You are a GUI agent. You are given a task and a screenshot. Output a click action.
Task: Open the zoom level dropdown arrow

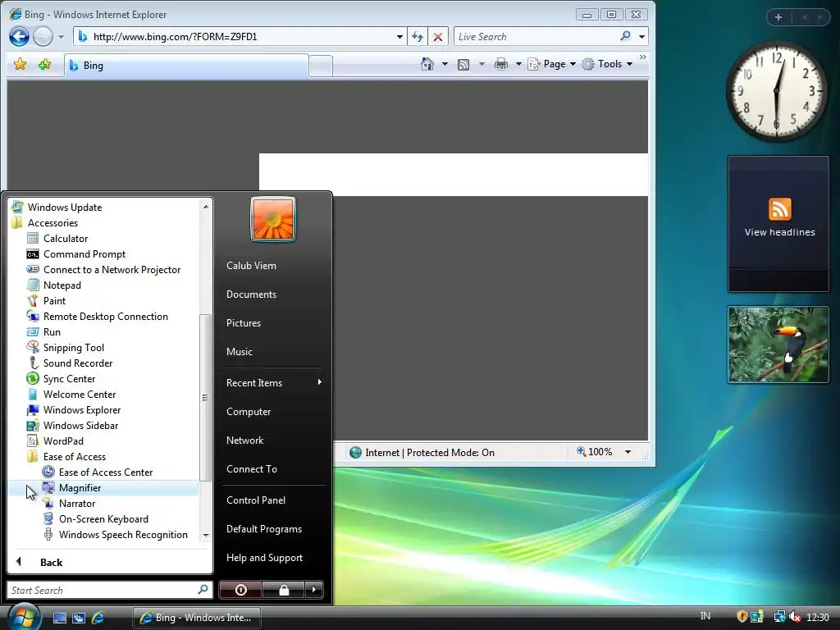[628, 452]
